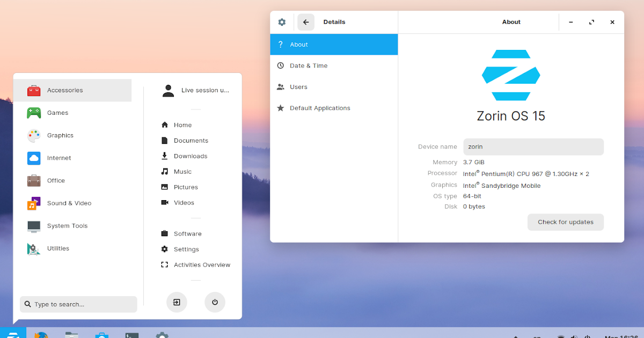Click the System Tools monitor icon
This screenshot has height=338, width=644.
coord(34,226)
